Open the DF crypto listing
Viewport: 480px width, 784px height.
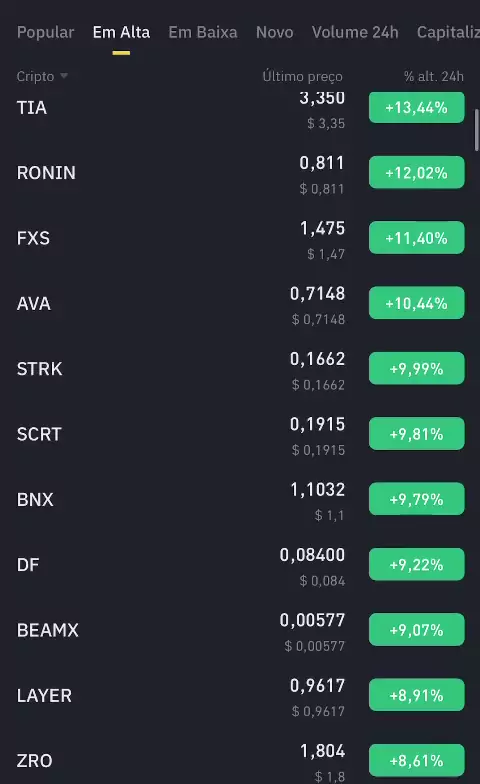(x=240, y=565)
